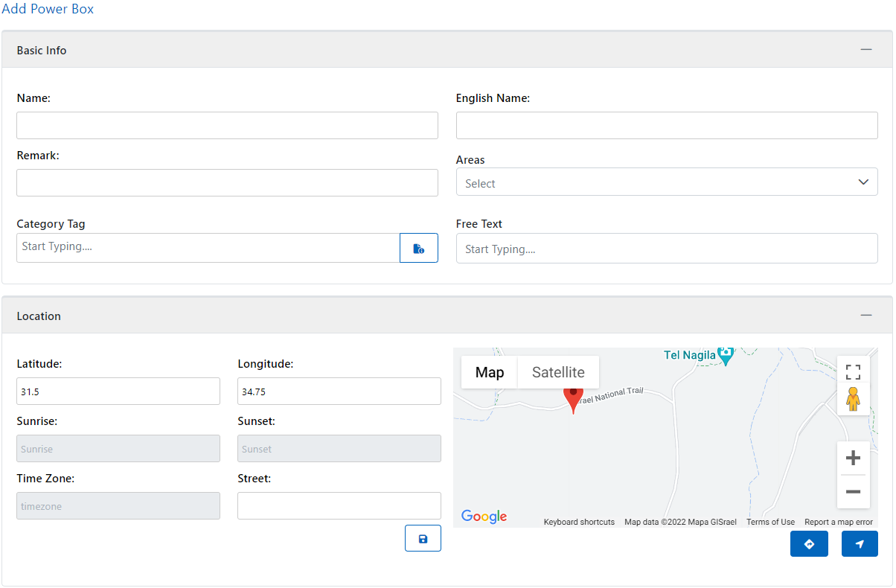Click the save location floppy disk icon
The image size is (896, 588).
click(423, 538)
